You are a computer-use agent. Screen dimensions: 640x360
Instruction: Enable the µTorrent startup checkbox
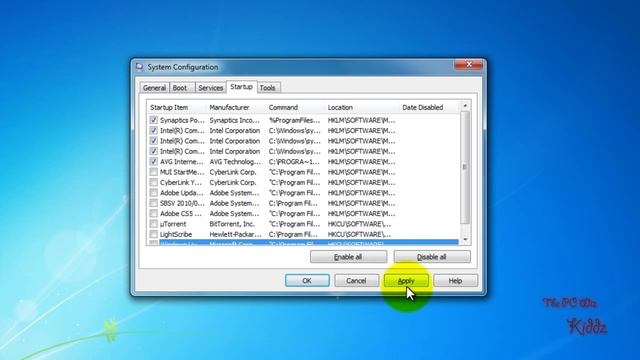[153, 224]
